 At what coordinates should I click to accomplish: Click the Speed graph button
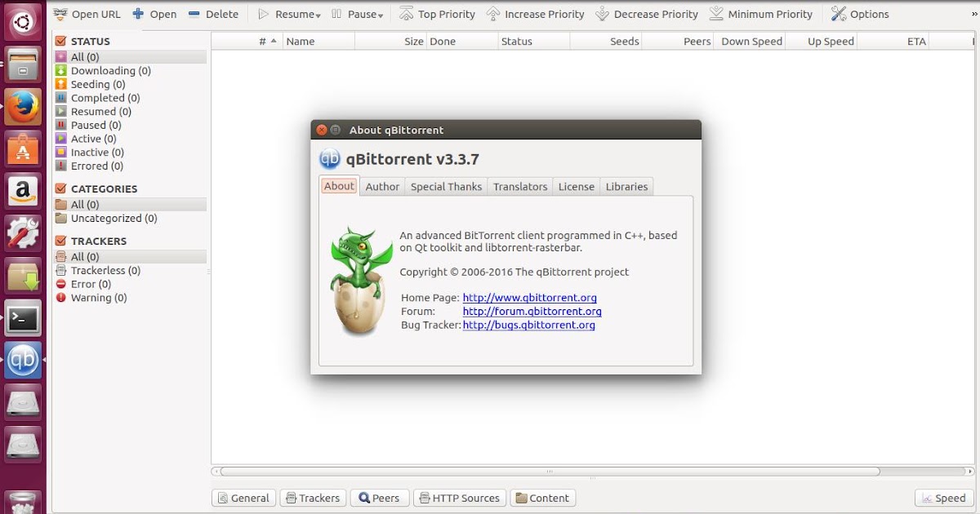943,498
